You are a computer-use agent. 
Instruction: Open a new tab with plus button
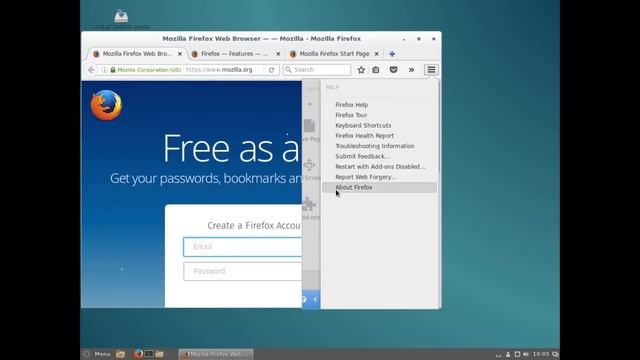392,54
